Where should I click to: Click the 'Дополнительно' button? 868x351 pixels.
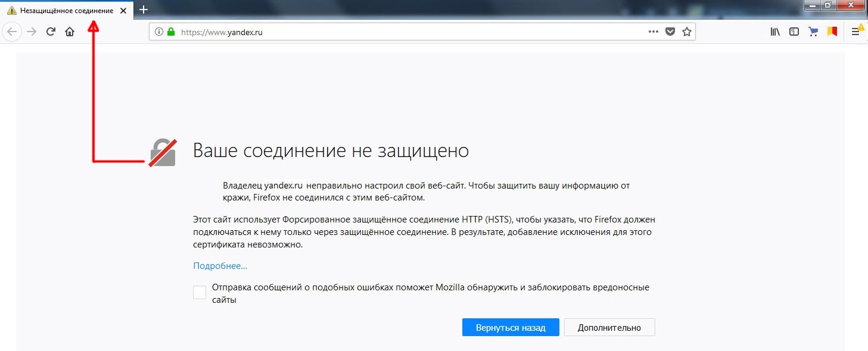tap(609, 327)
